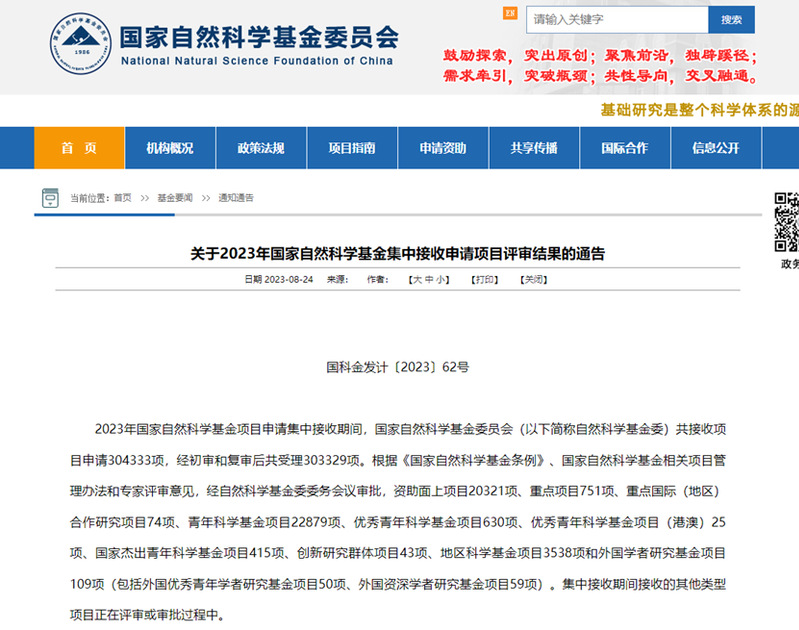Open the 机构概况 navigation menu
The width and height of the screenshot is (799, 630).
tap(170, 148)
